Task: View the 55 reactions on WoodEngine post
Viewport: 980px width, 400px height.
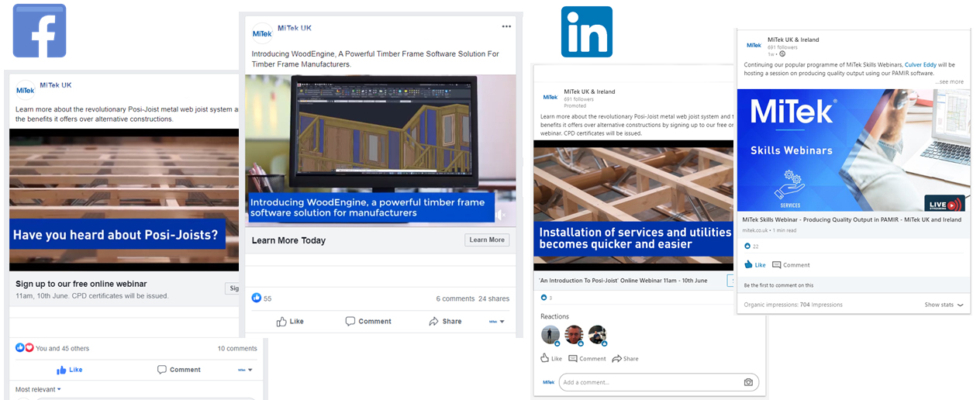Action: tap(261, 298)
